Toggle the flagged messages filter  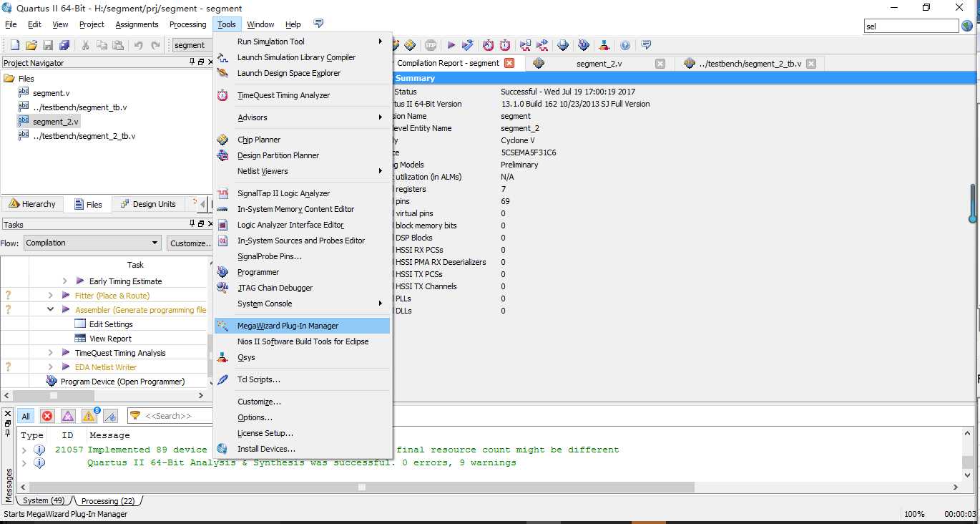pyautogui.click(x=111, y=416)
